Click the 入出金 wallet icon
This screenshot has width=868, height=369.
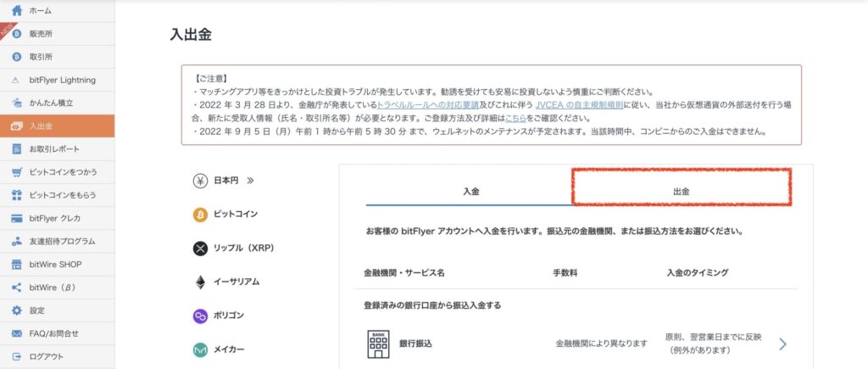[17, 126]
